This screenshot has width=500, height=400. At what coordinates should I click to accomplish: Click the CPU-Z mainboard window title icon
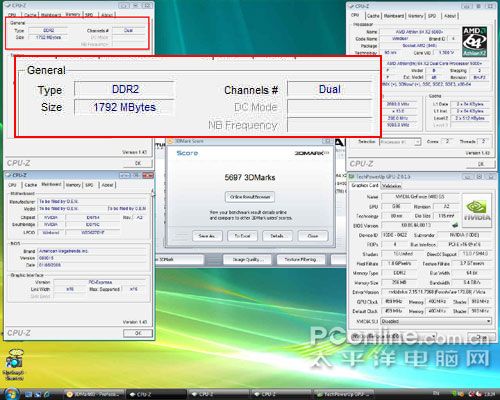tap(8, 175)
